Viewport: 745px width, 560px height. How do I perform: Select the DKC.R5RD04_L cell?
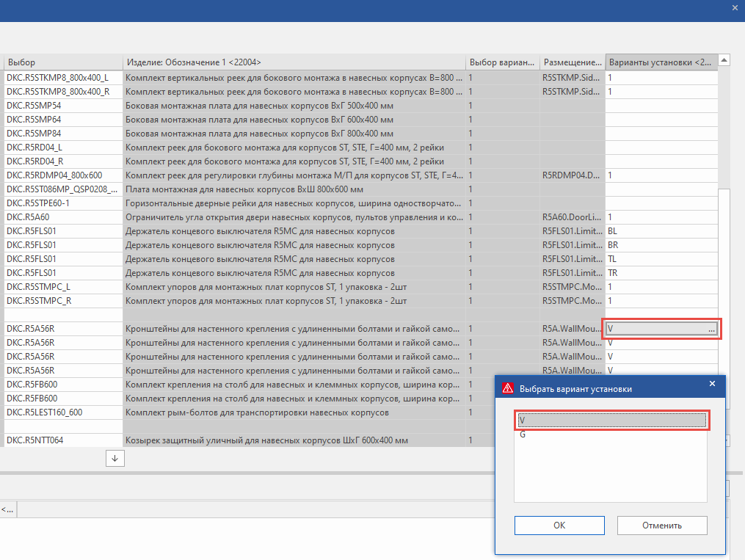[x=63, y=148]
